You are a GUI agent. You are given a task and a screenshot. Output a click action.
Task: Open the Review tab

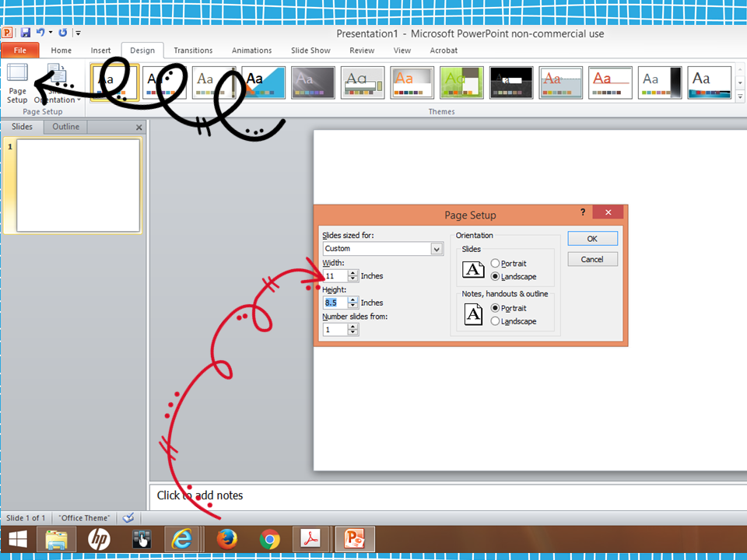click(362, 50)
